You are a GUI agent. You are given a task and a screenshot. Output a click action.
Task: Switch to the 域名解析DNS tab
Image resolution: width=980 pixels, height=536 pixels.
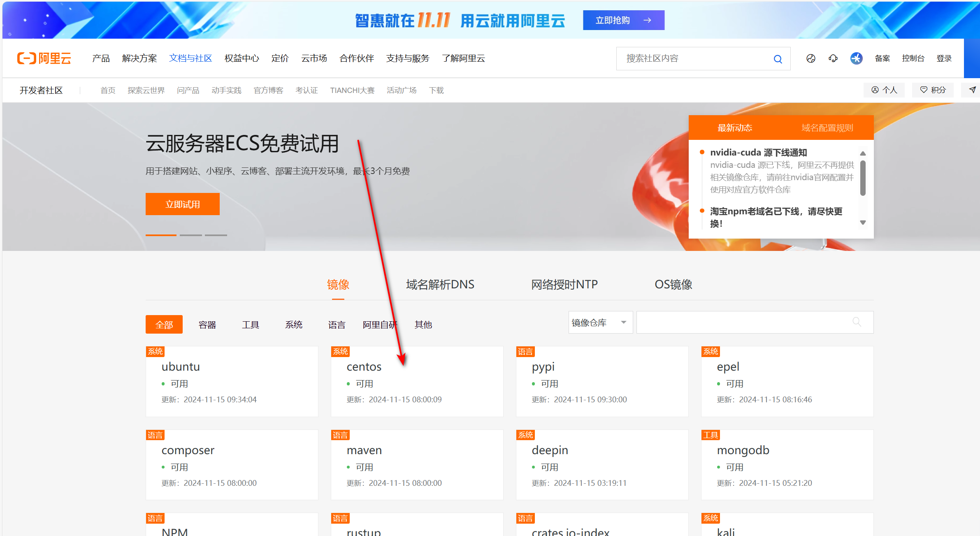440,284
